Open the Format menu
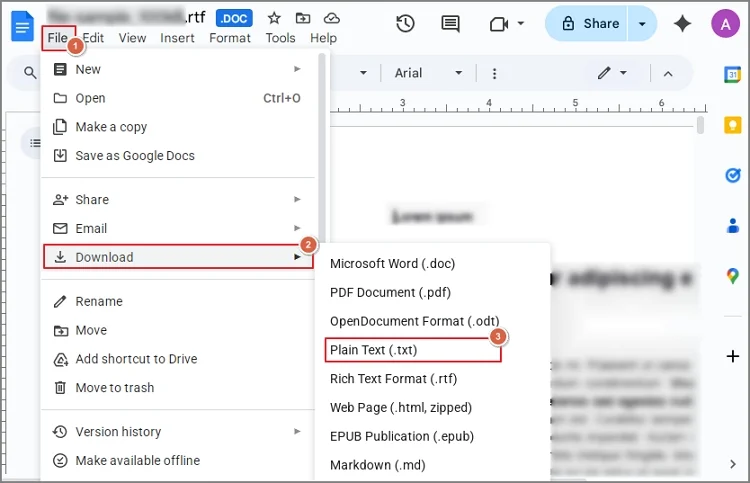Screen dimensions: 750x483 [x=230, y=38]
